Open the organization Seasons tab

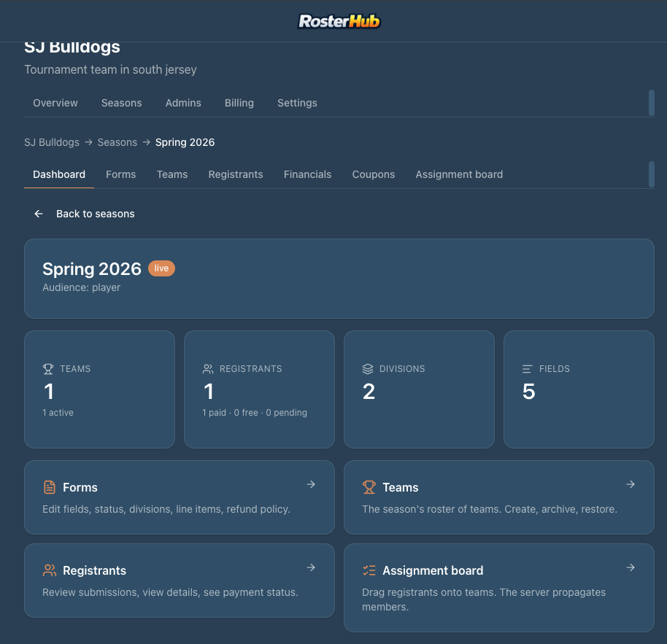coord(122,103)
